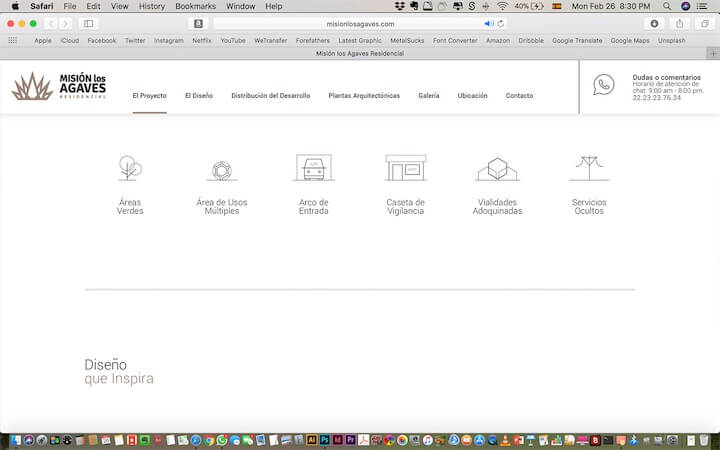Click the Servicios Ocultos pole icon
This screenshot has height=450, width=720.
pos(589,167)
